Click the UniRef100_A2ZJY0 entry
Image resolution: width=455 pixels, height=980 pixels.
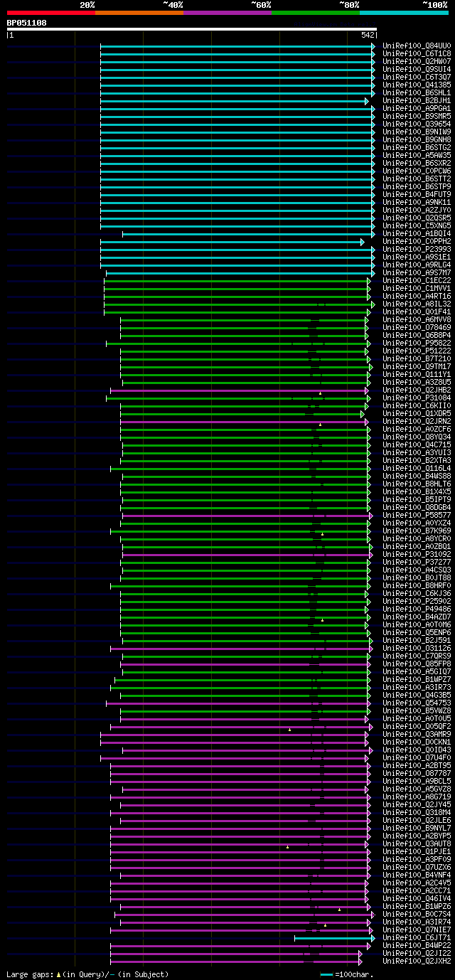point(417,210)
